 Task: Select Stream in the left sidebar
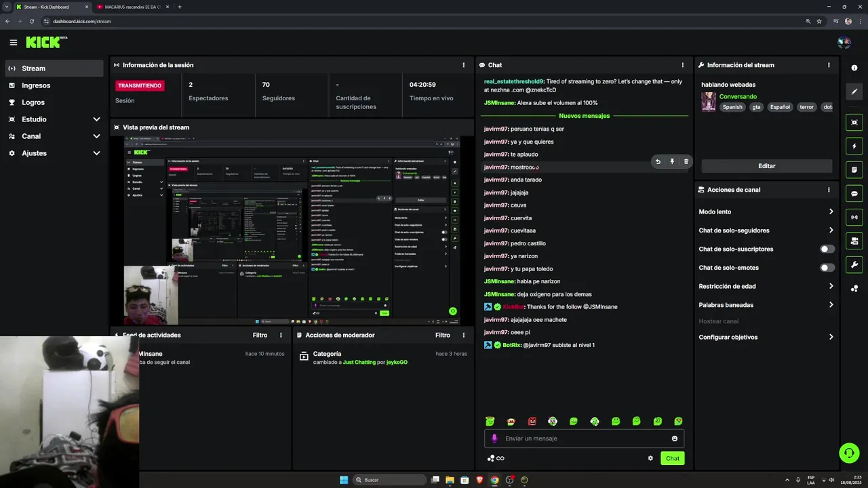point(54,68)
